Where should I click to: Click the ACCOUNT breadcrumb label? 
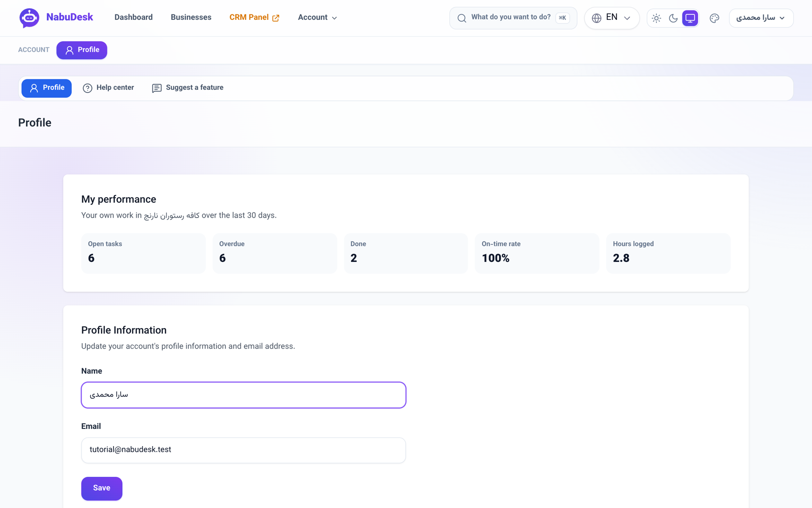click(34, 50)
